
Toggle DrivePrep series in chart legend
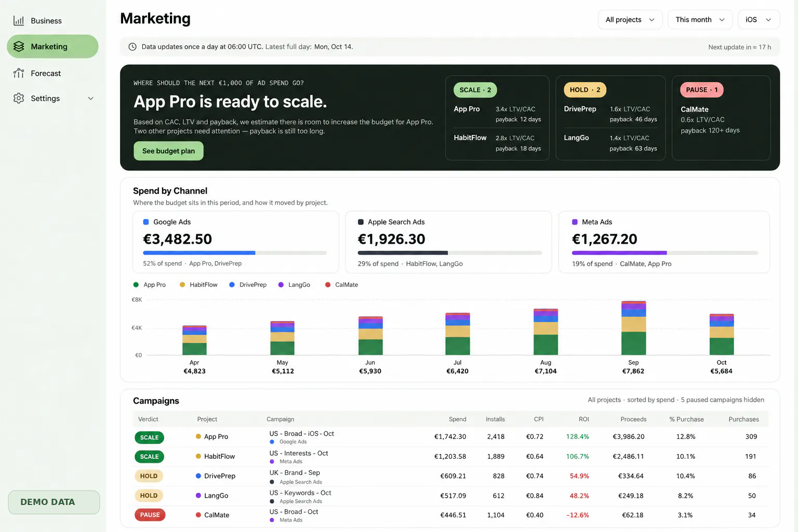point(248,285)
